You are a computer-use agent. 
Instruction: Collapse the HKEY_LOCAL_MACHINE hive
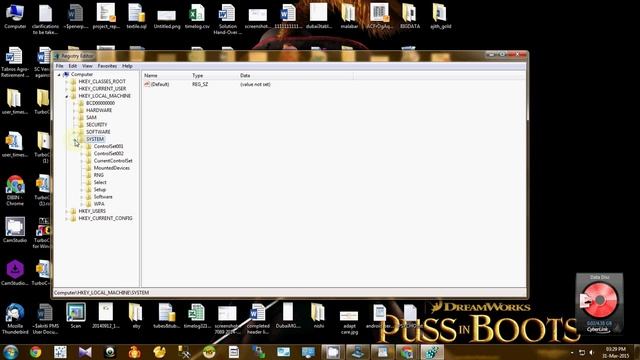click(67, 96)
